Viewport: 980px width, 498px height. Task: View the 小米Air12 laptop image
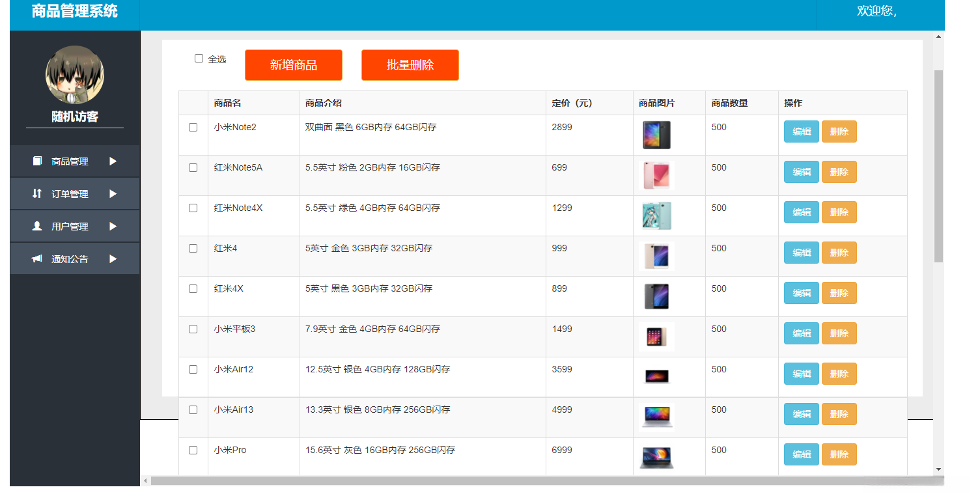[656, 377]
